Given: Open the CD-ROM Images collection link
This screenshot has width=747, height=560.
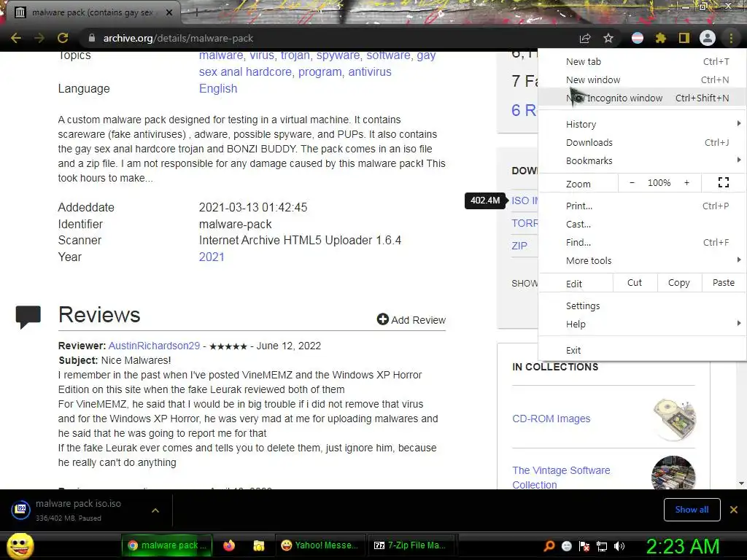Looking at the screenshot, I should pos(551,419).
